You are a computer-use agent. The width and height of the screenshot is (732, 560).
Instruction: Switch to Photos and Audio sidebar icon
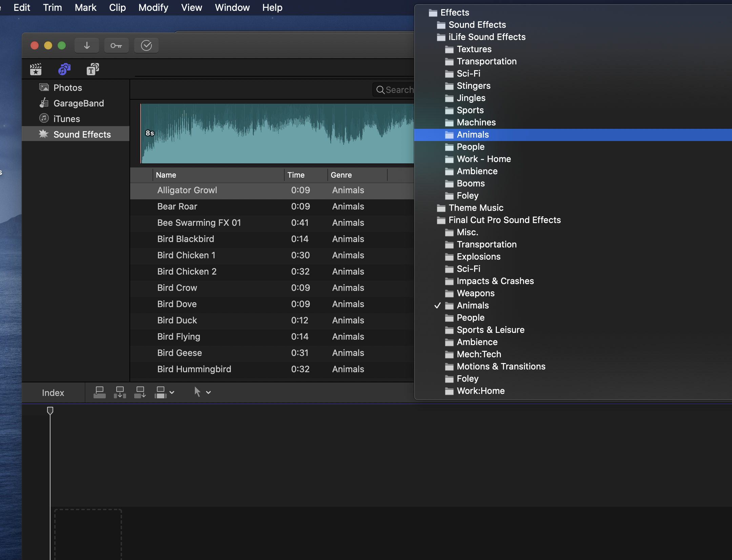coord(64,69)
